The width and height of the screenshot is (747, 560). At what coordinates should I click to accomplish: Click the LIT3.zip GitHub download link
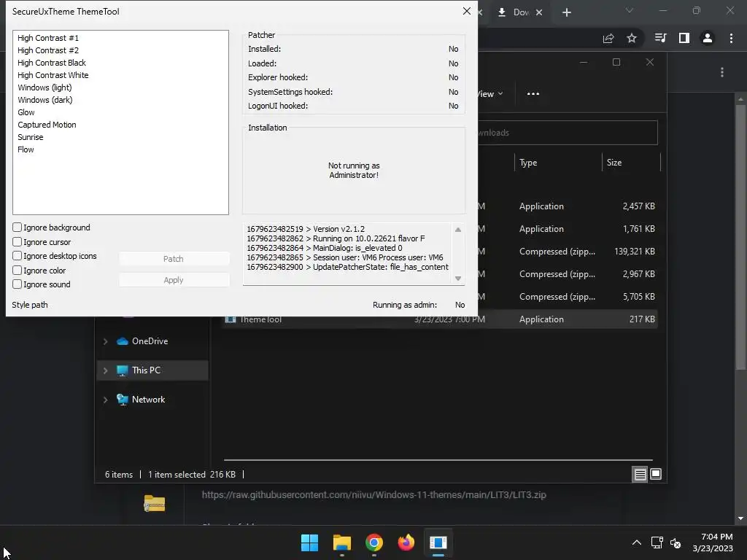pos(374,495)
